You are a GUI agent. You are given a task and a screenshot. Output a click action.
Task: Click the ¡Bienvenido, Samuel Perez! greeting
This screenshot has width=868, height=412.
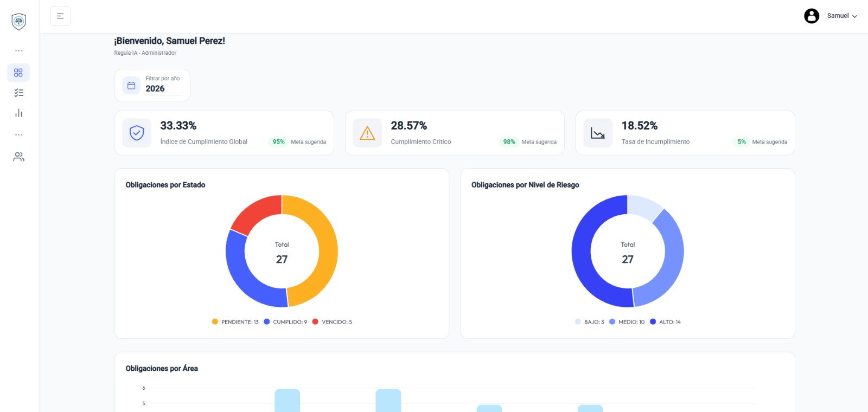[169, 41]
